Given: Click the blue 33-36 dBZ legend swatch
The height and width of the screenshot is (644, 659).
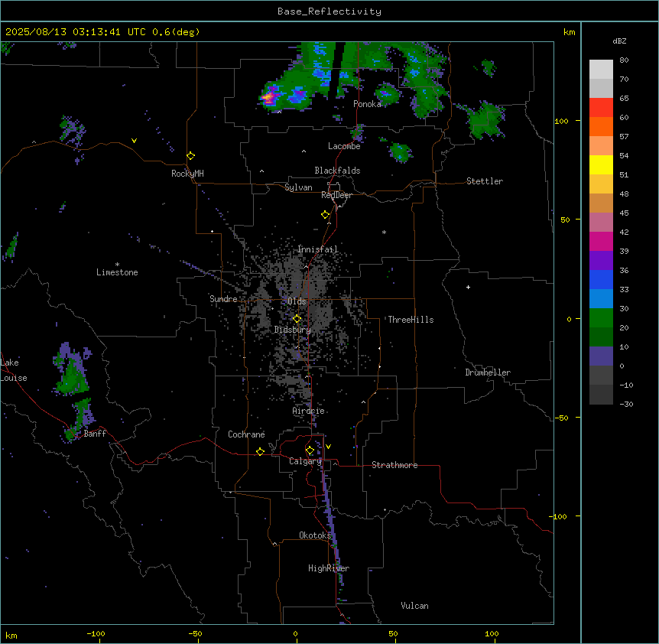Looking at the screenshot, I should point(601,279).
